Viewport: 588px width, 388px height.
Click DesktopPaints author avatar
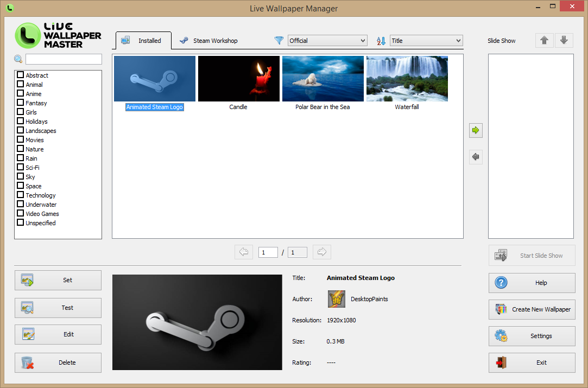pyautogui.click(x=337, y=299)
